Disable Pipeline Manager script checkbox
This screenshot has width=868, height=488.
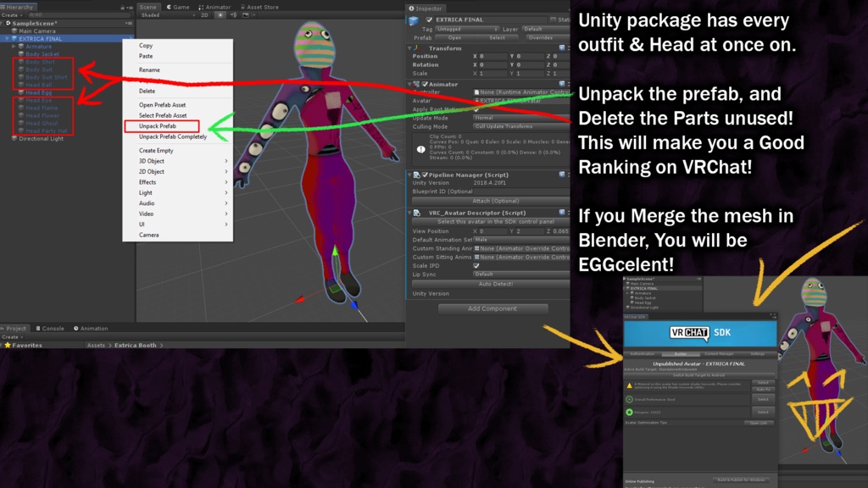(x=426, y=175)
